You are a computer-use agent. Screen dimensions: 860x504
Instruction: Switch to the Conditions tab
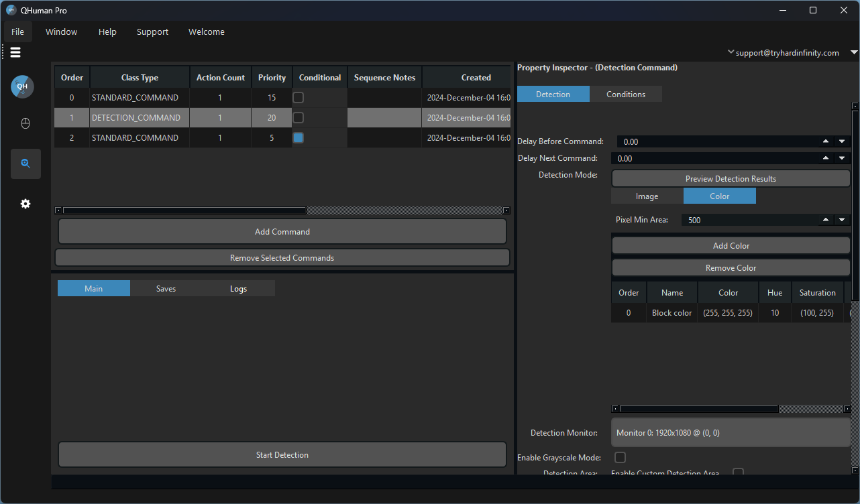pyautogui.click(x=625, y=94)
